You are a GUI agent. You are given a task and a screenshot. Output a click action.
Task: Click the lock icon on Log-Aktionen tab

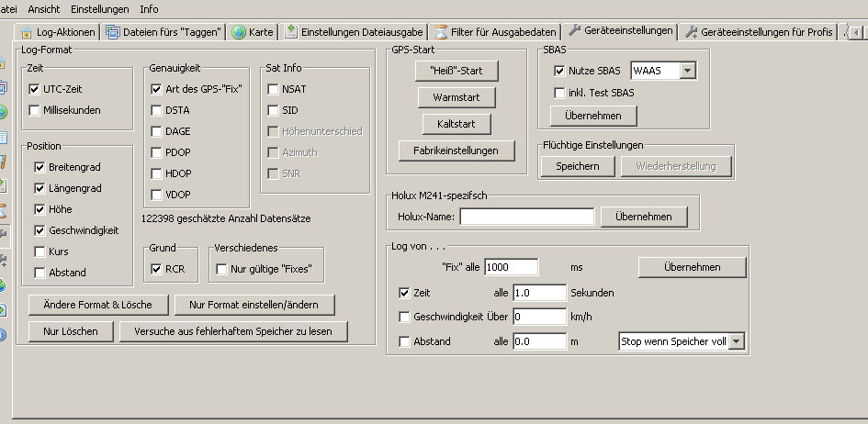click(x=26, y=32)
